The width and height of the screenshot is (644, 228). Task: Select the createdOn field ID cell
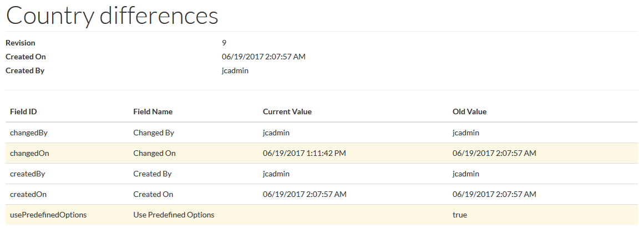point(28,194)
